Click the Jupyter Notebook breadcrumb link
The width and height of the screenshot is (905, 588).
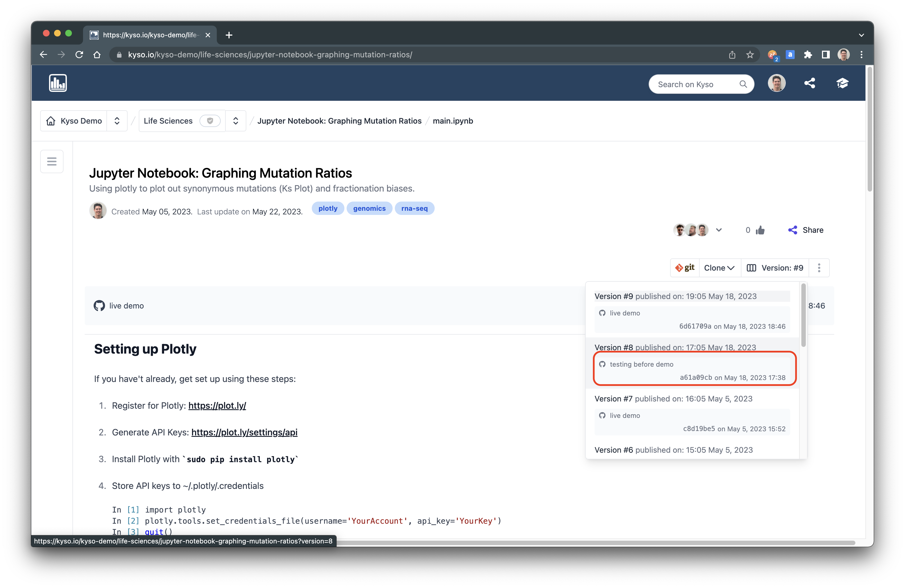point(339,121)
